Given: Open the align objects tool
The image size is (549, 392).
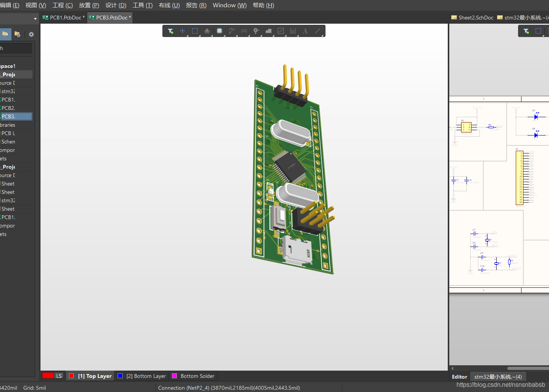Looking at the screenshot, I should [207, 31].
